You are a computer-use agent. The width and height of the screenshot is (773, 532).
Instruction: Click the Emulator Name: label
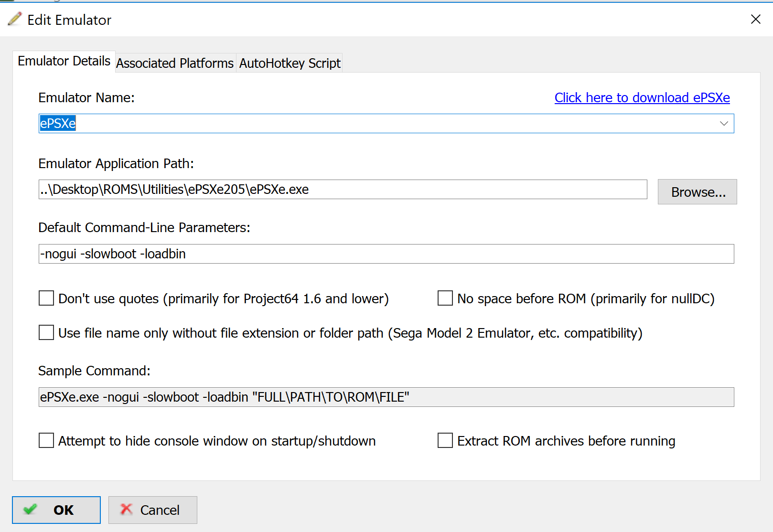click(x=86, y=97)
